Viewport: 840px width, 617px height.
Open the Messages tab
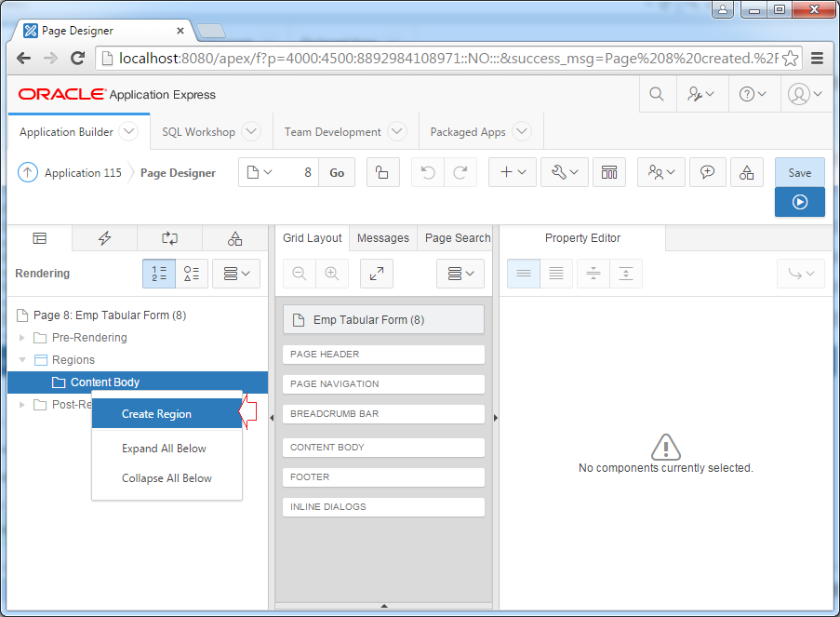tap(383, 238)
